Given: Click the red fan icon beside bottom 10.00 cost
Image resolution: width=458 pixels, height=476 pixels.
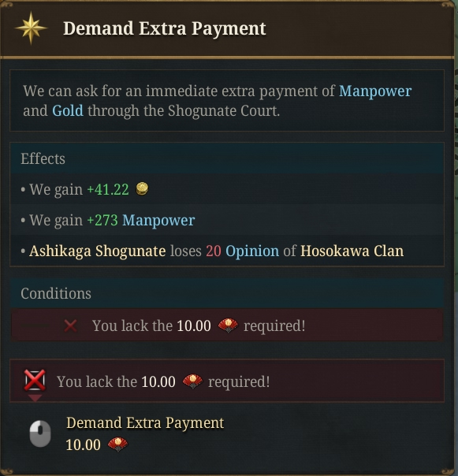Looking at the screenshot, I should [117, 444].
